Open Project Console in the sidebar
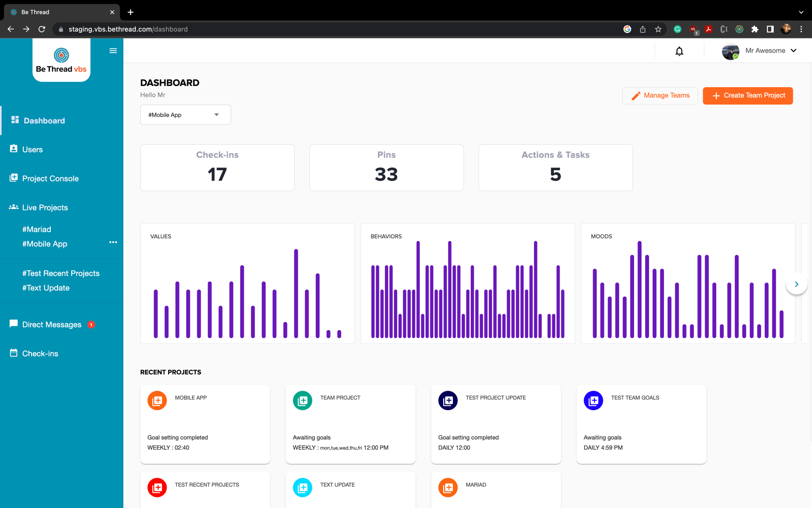 coord(50,179)
